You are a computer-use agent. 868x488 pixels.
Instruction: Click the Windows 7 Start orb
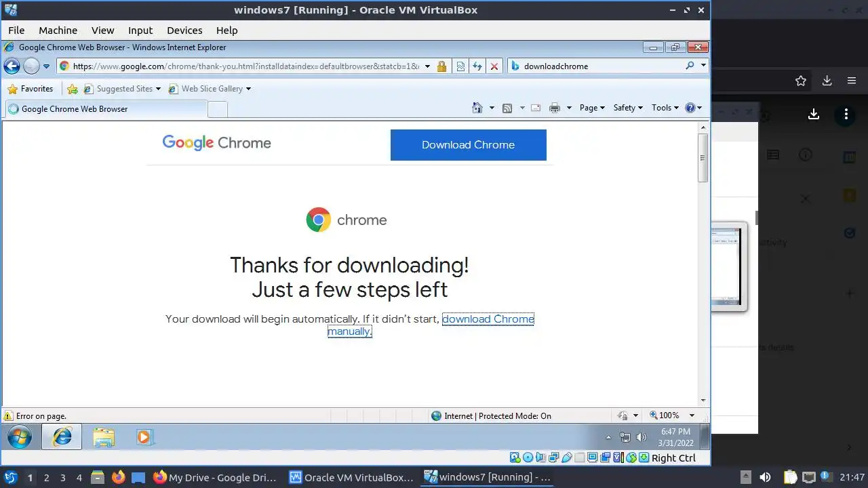coord(20,437)
